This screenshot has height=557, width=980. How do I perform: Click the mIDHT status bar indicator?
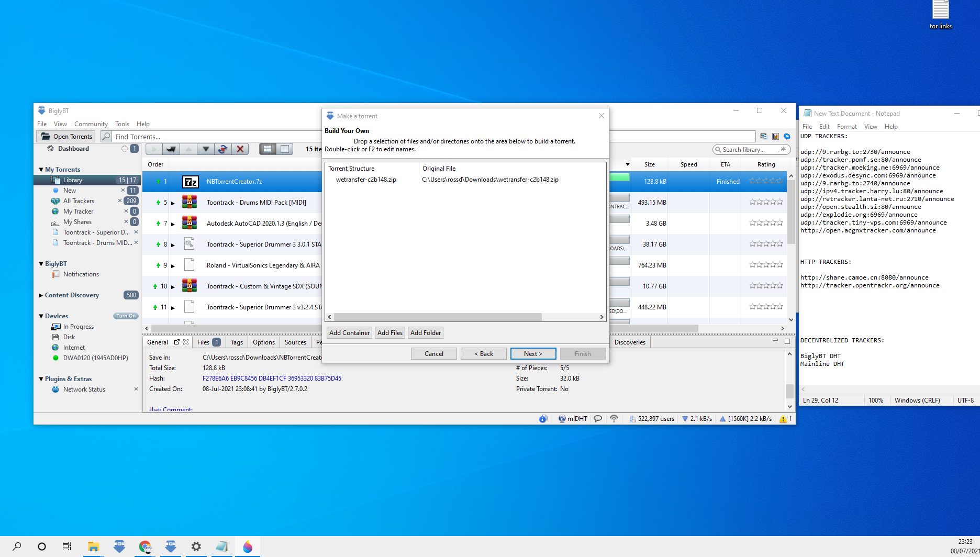[572, 419]
